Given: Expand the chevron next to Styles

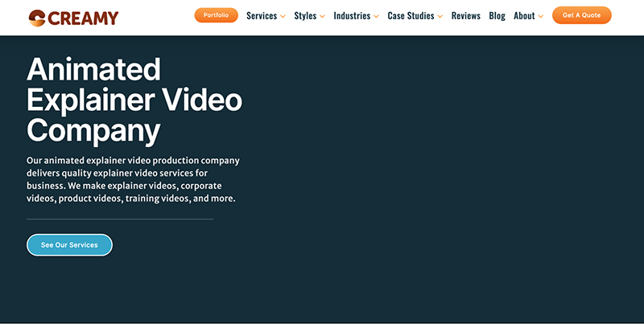Looking at the screenshot, I should click(322, 17).
